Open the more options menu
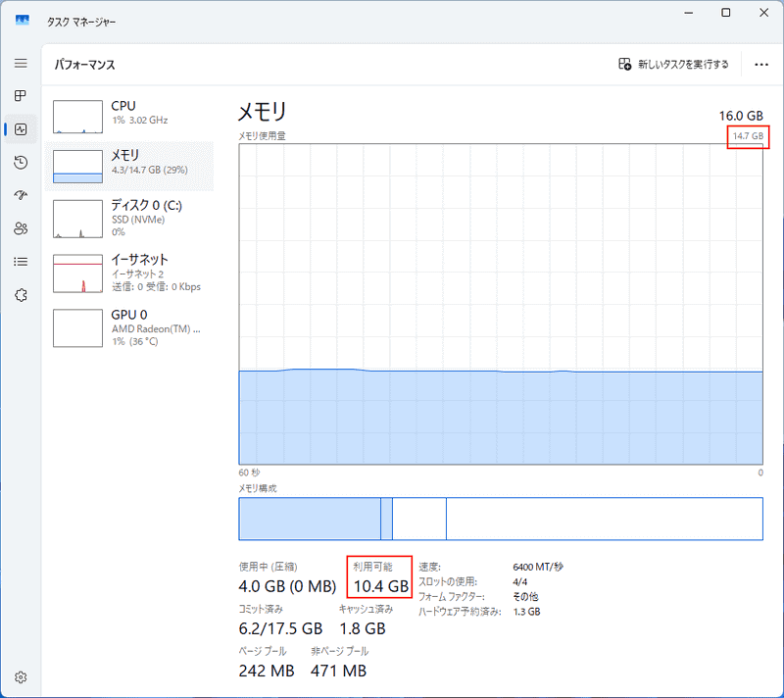This screenshot has width=784, height=698. [761, 63]
